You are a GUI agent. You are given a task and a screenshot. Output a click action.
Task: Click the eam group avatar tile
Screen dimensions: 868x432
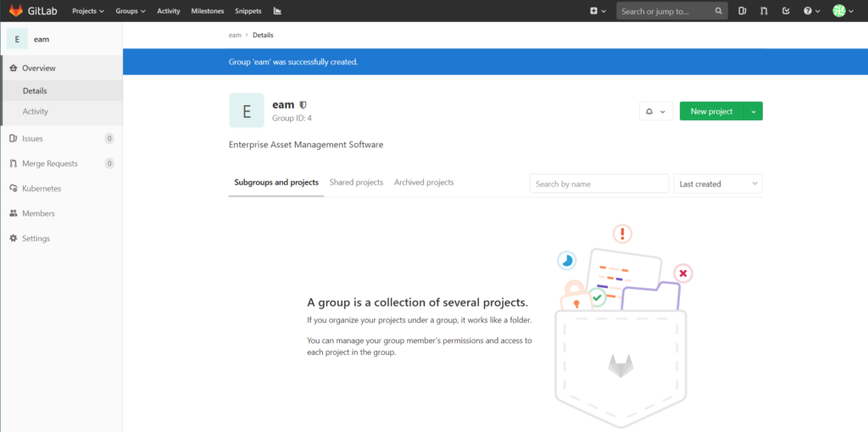click(247, 111)
